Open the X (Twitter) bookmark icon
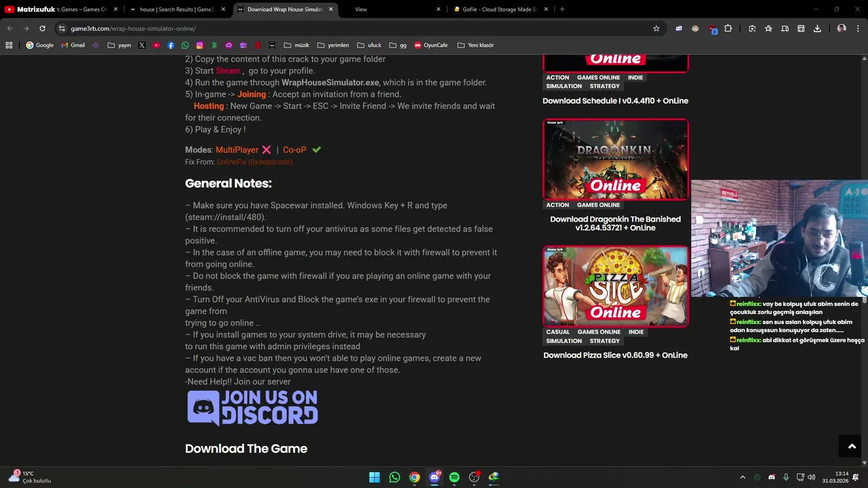The height and width of the screenshot is (488, 868). click(141, 45)
